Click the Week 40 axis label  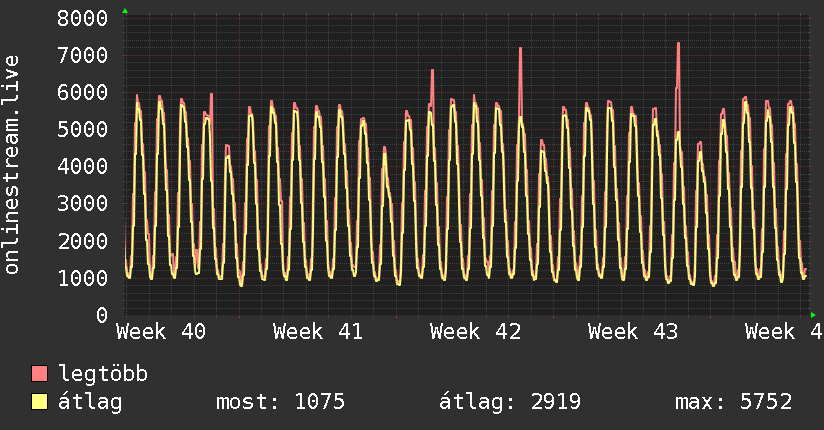point(161,332)
